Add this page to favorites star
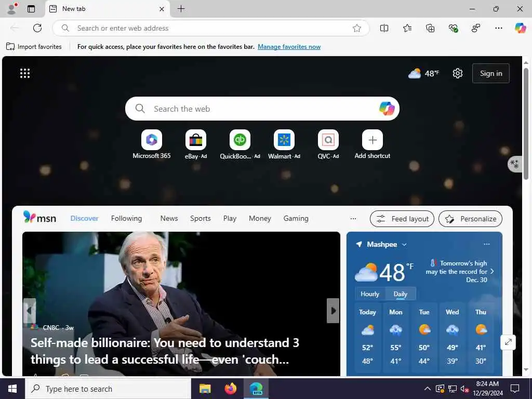This screenshot has height=399, width=532. click(356, 28)
